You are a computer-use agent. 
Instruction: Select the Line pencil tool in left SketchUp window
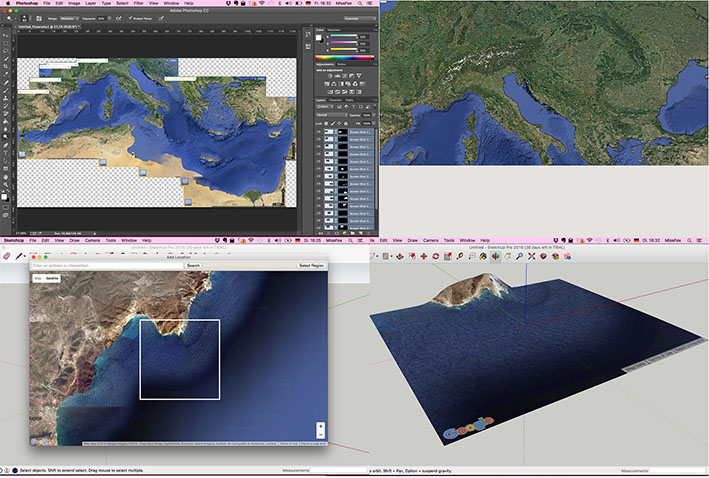[19, 256]
